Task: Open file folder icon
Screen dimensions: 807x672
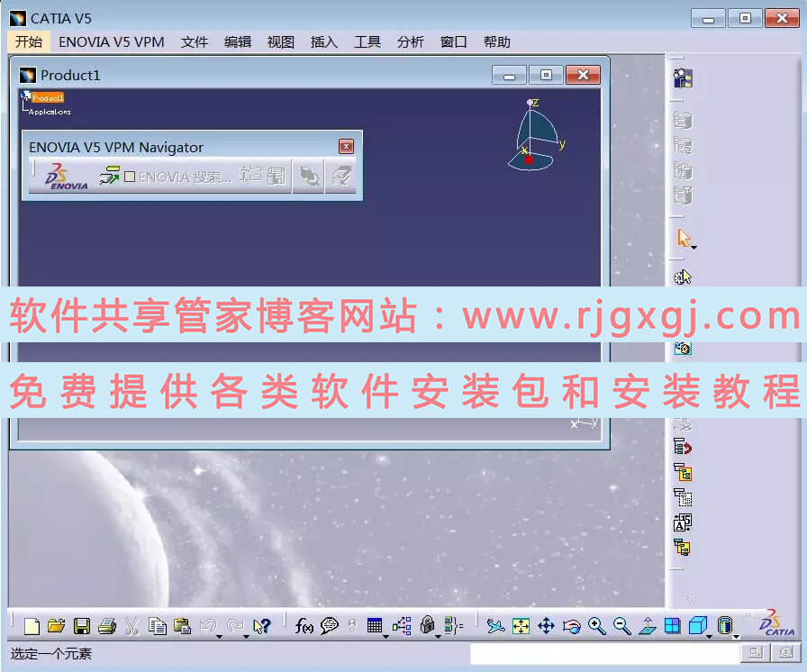Action: pyautogui.click(x=57, y=626)
